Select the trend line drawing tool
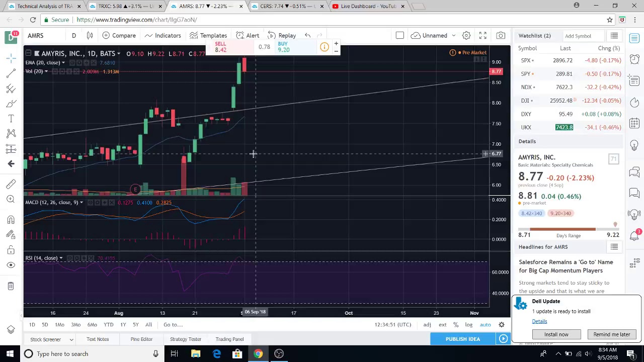The image size is (644, 362). click(x=11, y=73)
